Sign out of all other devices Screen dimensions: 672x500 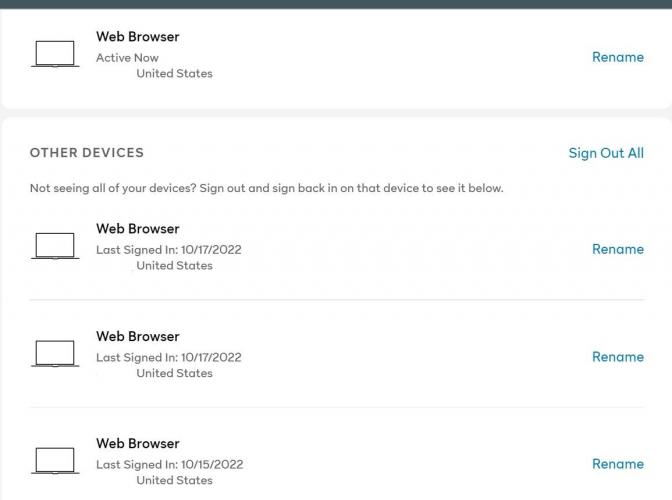[606, 153]
